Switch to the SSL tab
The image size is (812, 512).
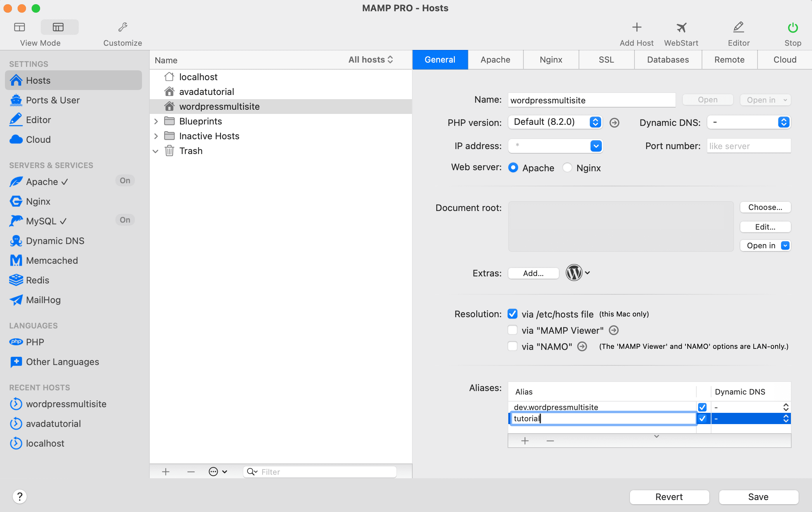coord(606,60)
